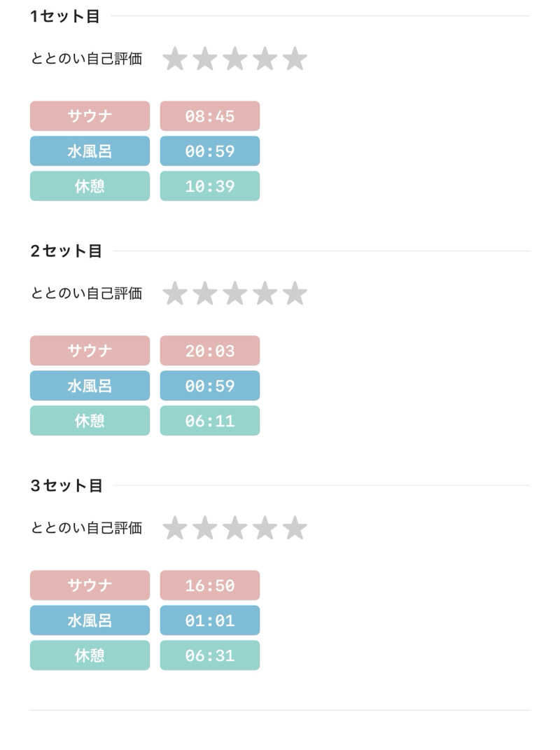The width and height of the screenshot is (560, 750).
Task: Edit the rest time 06:11
Action: pyautogui.click(x=209, y=421)
